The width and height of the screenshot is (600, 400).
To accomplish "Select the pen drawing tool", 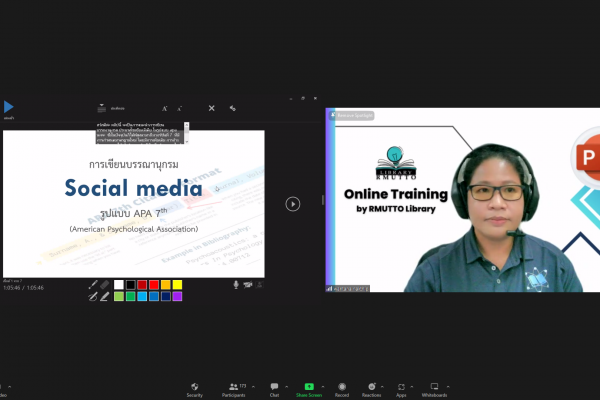I will coord(93,296).
